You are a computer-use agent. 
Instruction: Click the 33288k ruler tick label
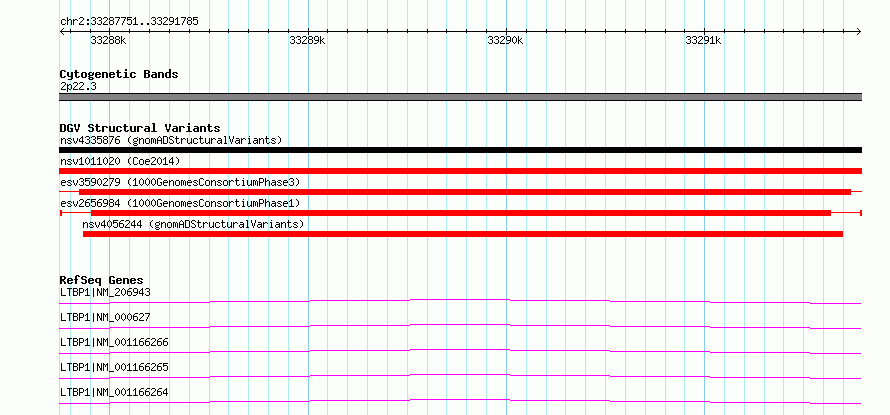click(x=108, y=40)
